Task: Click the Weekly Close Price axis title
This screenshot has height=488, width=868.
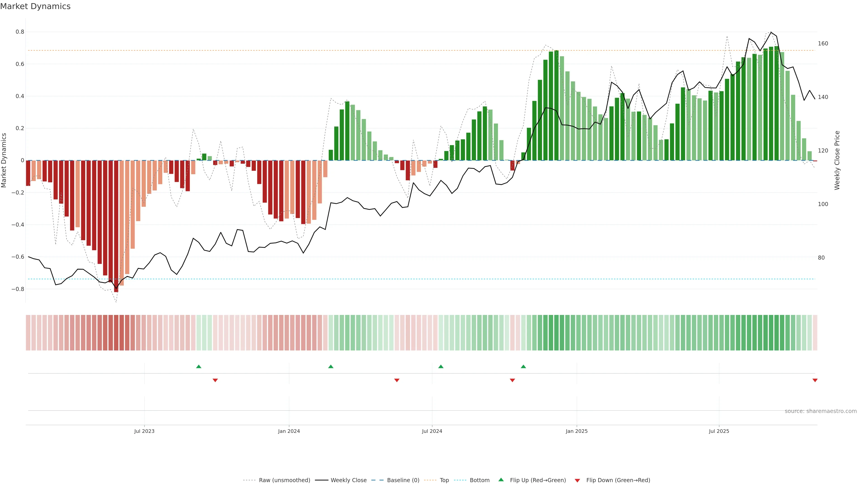Action: tap(837, 160)
